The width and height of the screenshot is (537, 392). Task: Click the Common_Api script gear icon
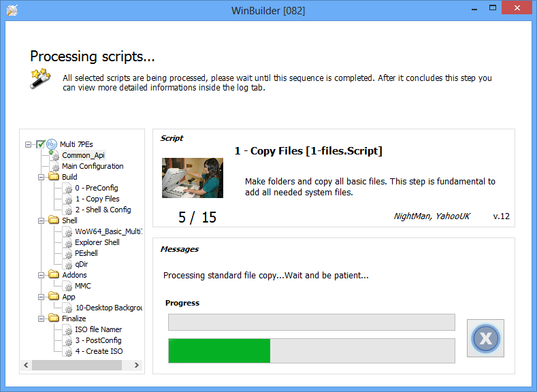54,155
